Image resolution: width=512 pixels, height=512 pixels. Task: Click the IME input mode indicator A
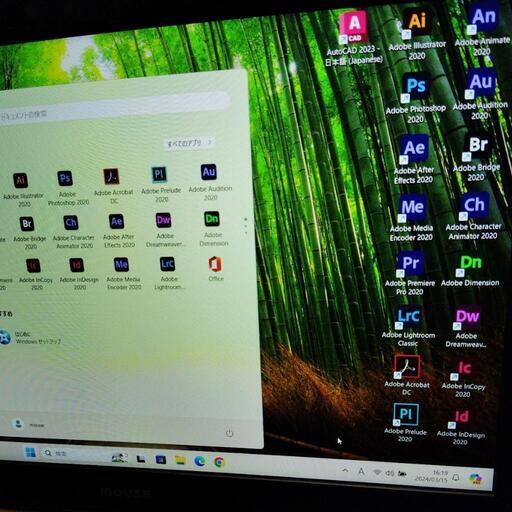click(x=361, y=471)
